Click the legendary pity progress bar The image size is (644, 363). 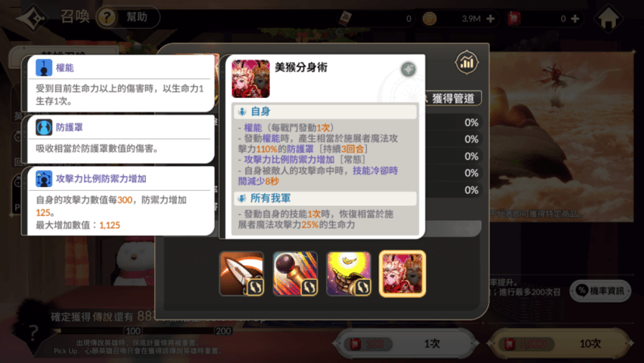coord(142,330)
